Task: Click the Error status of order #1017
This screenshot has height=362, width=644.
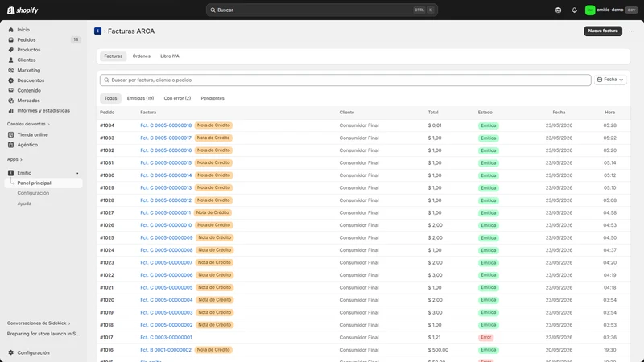Action: click(x=486, y=337)
